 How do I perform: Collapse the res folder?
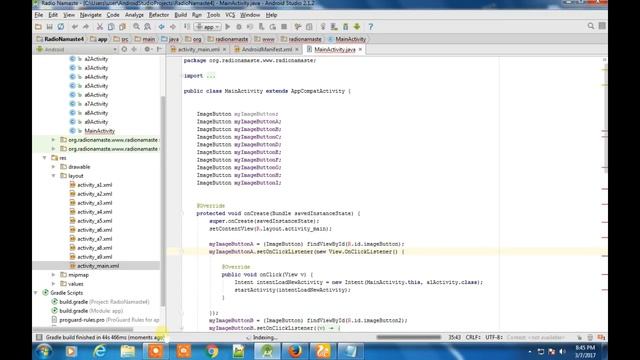(44, 158)
